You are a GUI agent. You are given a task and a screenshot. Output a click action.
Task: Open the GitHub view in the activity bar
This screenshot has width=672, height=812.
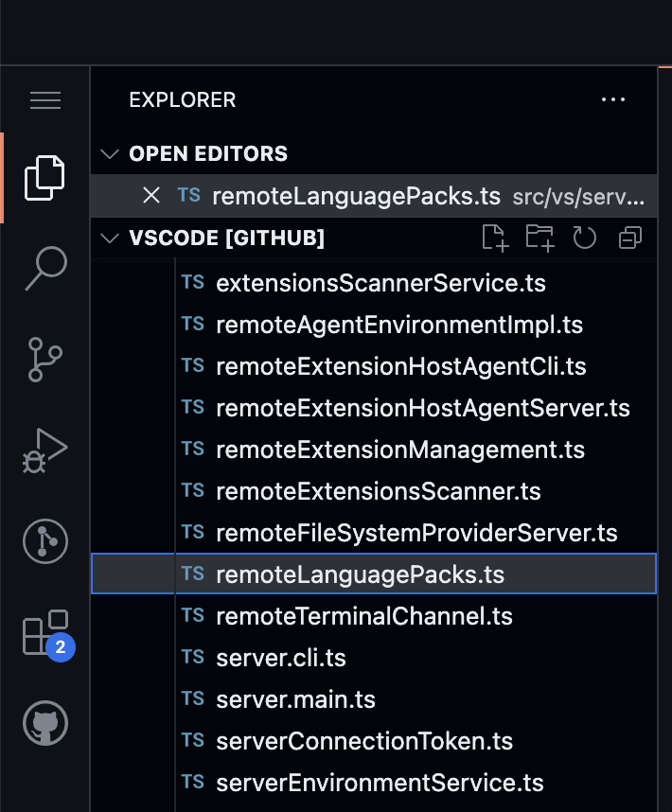coord(44,723)
